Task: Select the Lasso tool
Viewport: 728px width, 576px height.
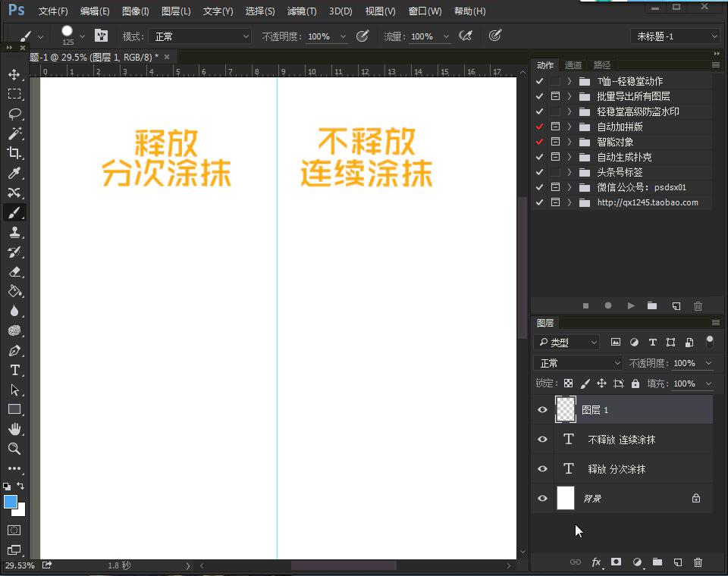Action: point(16,114)
